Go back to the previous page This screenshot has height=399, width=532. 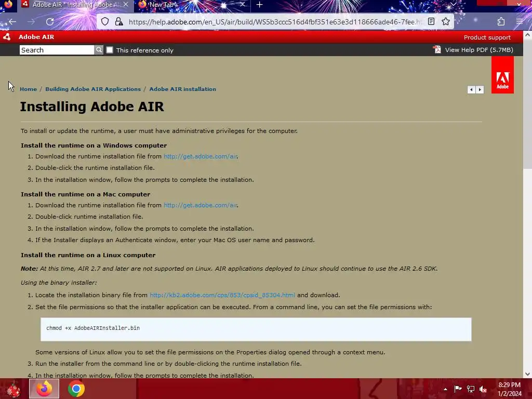point(12,22)
